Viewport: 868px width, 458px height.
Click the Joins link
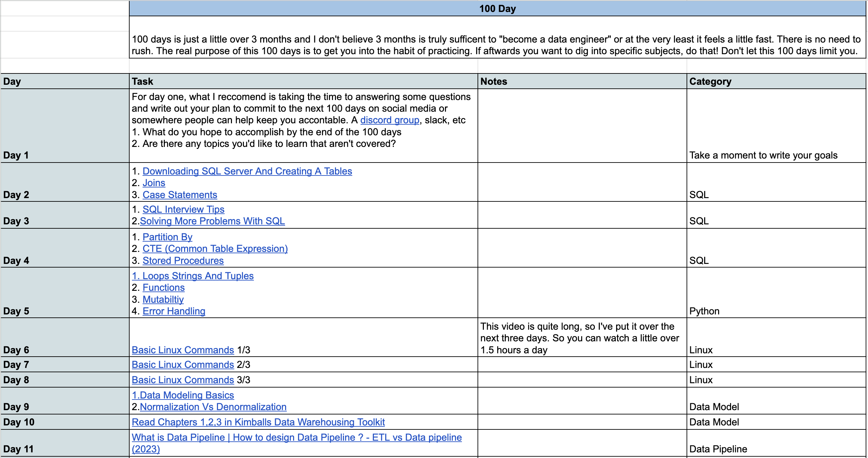click(x=154, y=183)
